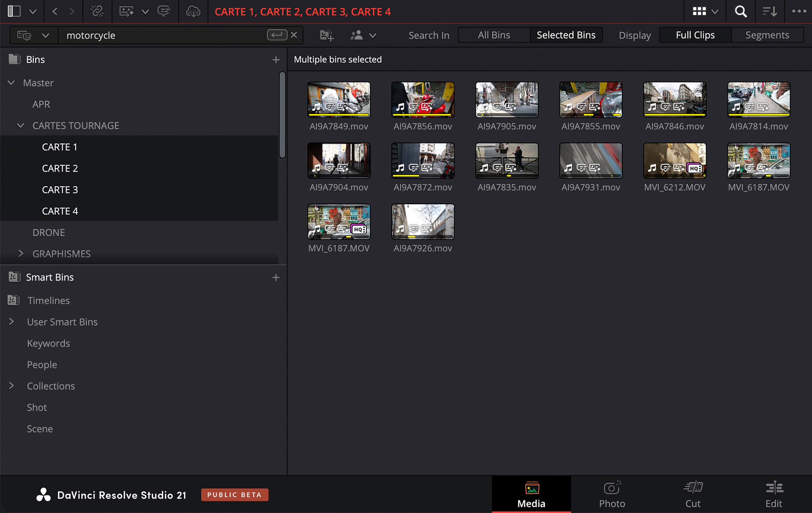Image resolution: width=812 pixels, height=513 pixels.
Task: Select Full Clips display option
Action: click(695, 35)
